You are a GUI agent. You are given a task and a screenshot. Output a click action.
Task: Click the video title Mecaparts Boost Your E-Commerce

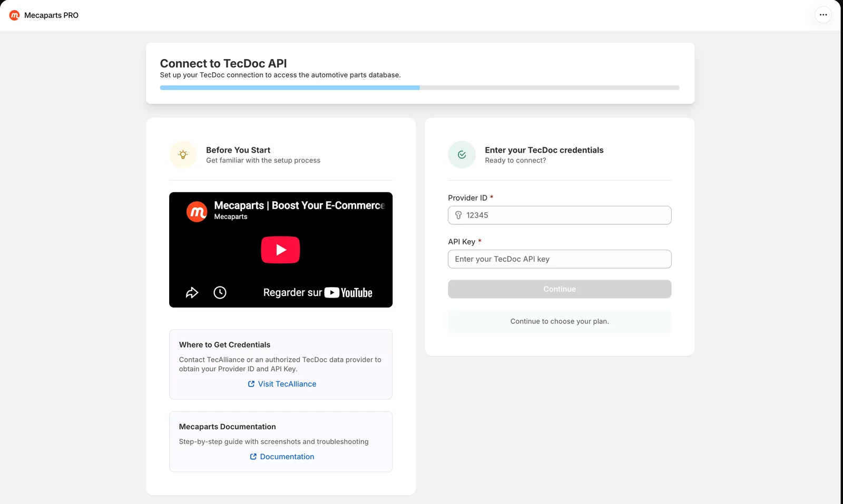(x=300, y=205)
